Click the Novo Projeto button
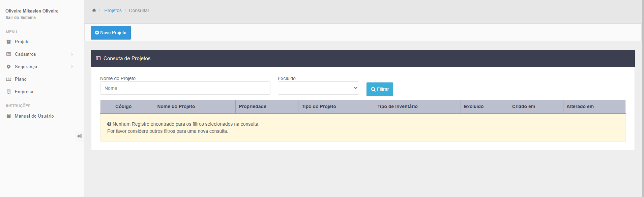644x197 pixels. pos(111,33)
